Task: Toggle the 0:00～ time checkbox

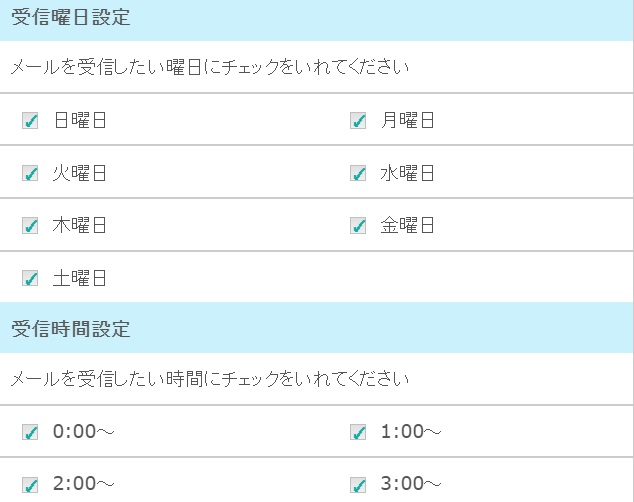Action: tap(30, 432)
